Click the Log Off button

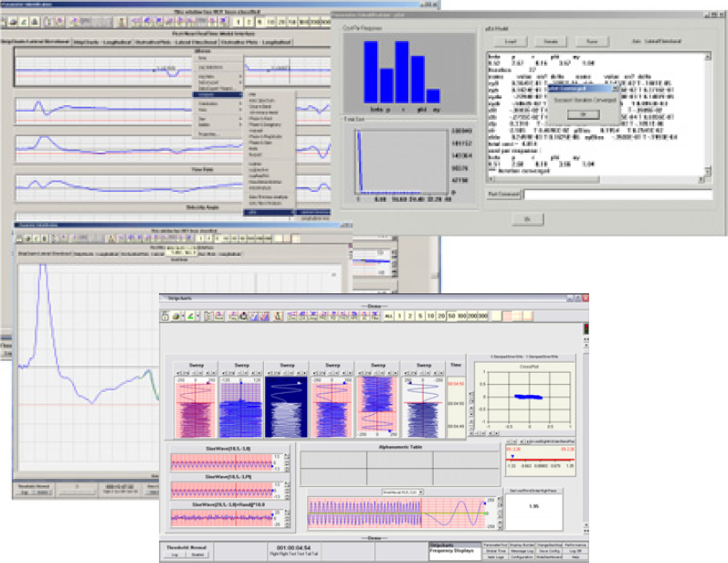575,551
